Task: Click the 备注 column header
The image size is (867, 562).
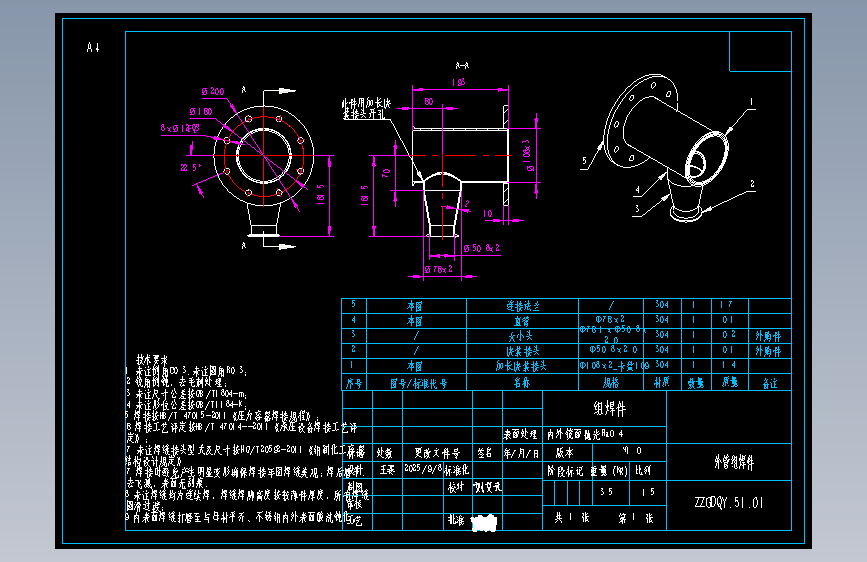Action: click(770, 383)
